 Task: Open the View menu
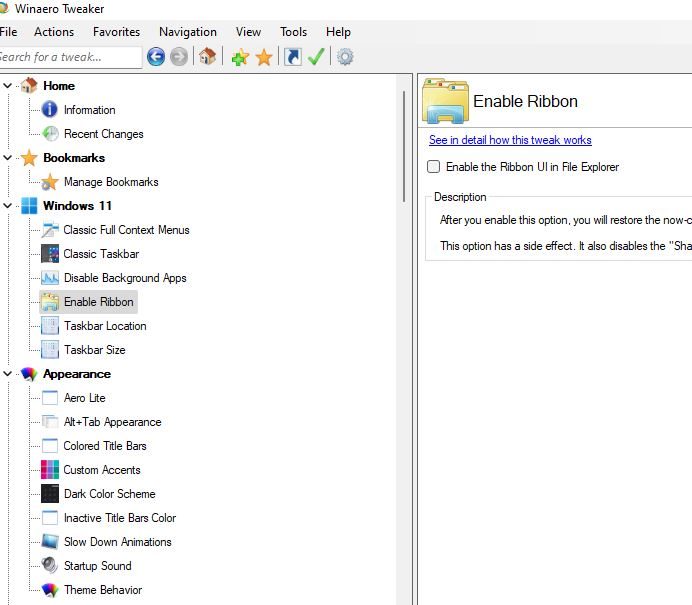tap(248, 32)
